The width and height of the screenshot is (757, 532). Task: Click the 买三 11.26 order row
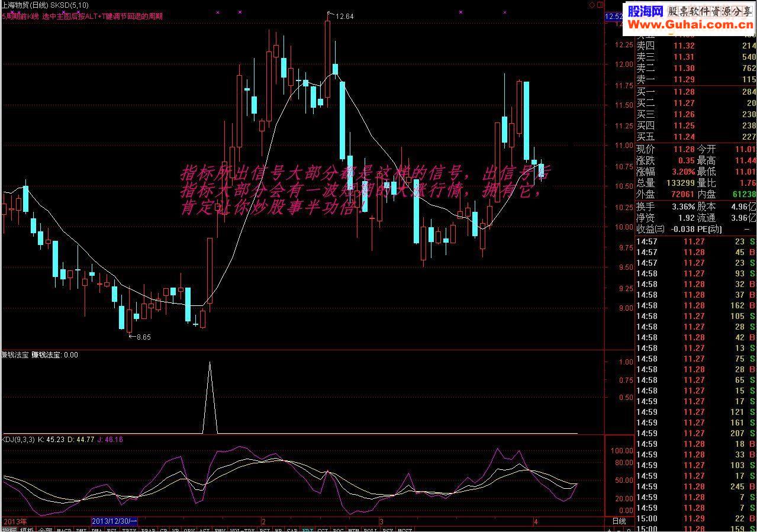click(696, 114)
